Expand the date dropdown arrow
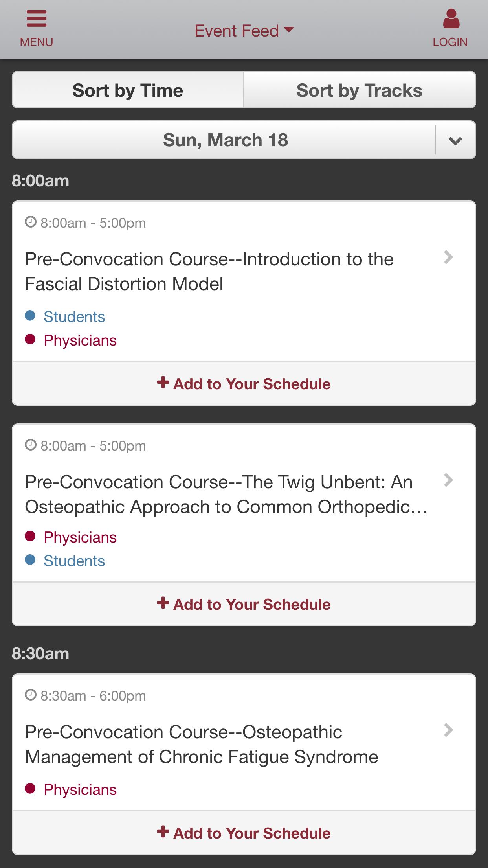This screenshot has width=488, height=868. [455, 140]
